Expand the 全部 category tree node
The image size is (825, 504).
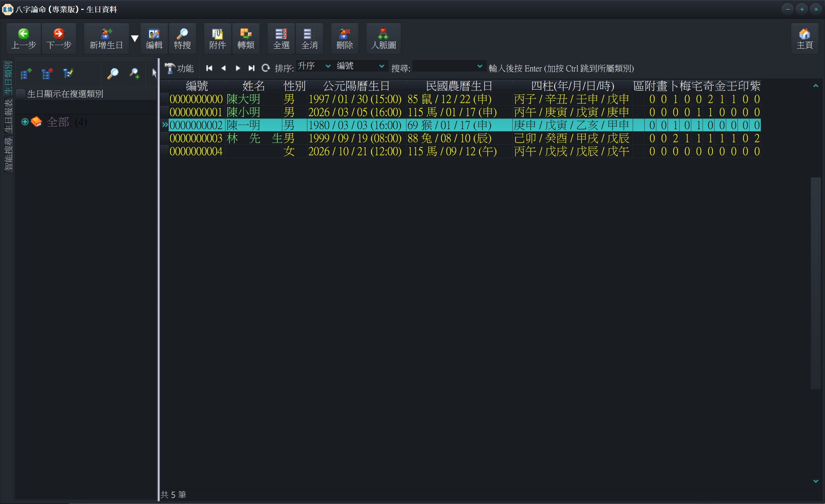pos(25,122)
